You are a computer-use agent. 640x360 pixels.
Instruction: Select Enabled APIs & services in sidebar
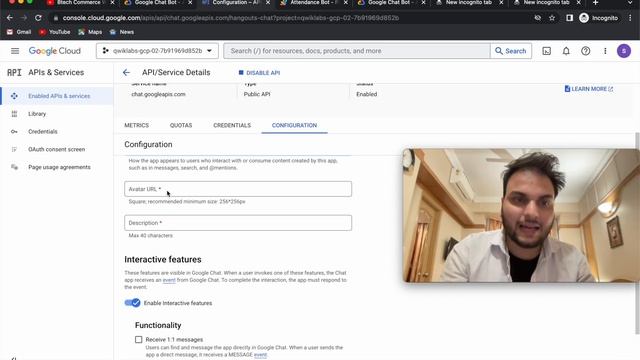[57, 96]
